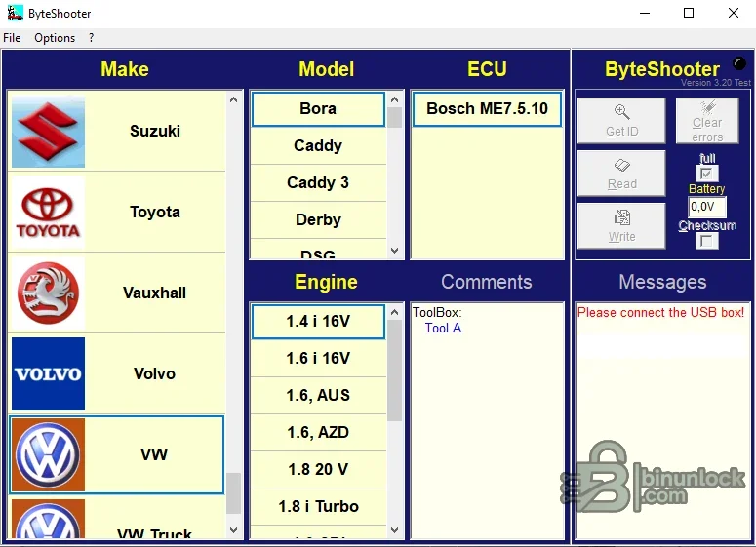Click Model list scroll down arrow

[395, 251]
